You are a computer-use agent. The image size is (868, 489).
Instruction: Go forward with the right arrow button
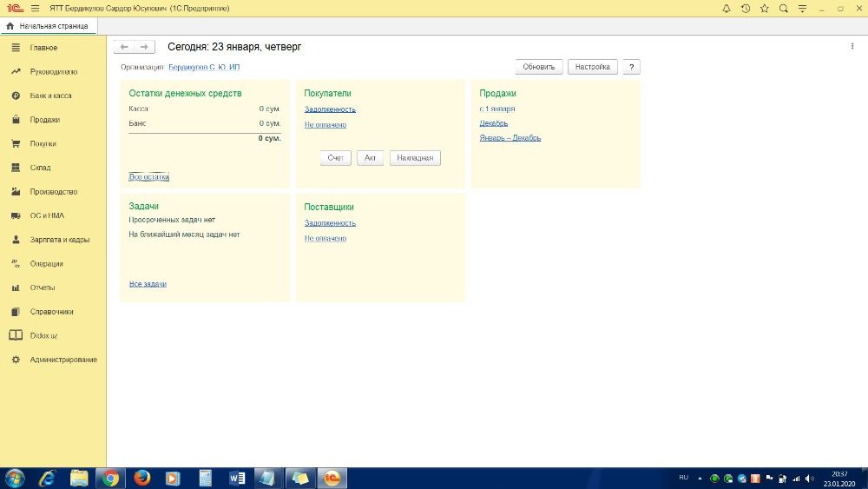[144, 47]
